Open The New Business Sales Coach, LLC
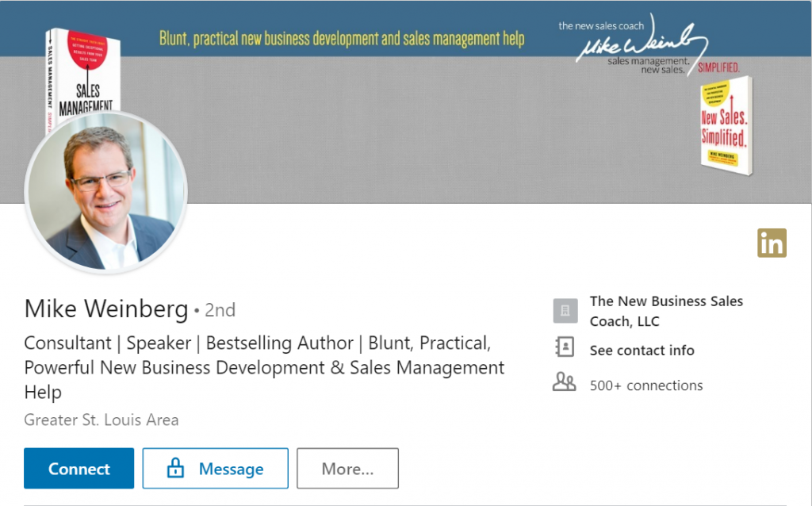This screenshot has width=812, height=506. (x=666, y=311)
